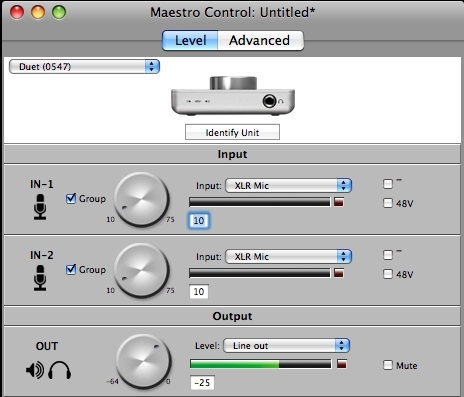
Task: Click the IN-1 gain knob
Action: click(142, 199)
